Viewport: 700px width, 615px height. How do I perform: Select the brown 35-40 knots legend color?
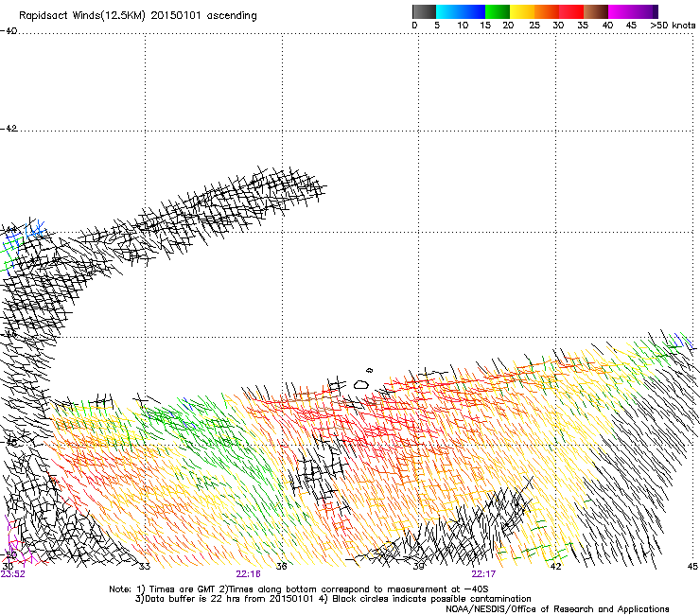pyautogui.click(x=596, y=11)
